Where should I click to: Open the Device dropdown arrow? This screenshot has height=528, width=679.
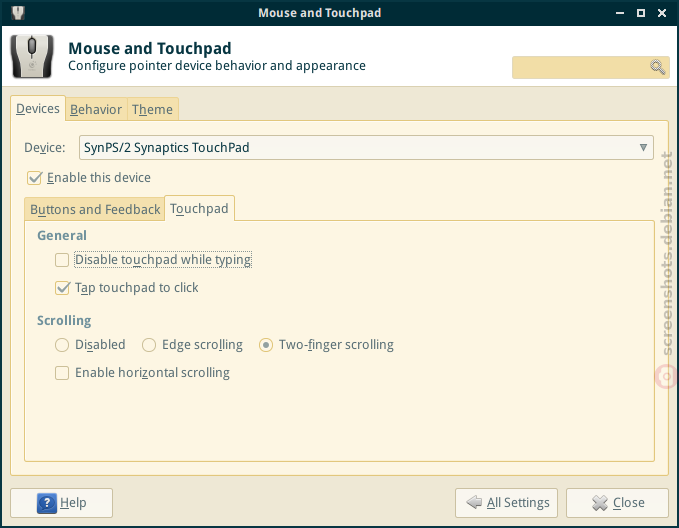tap(643, 148)
